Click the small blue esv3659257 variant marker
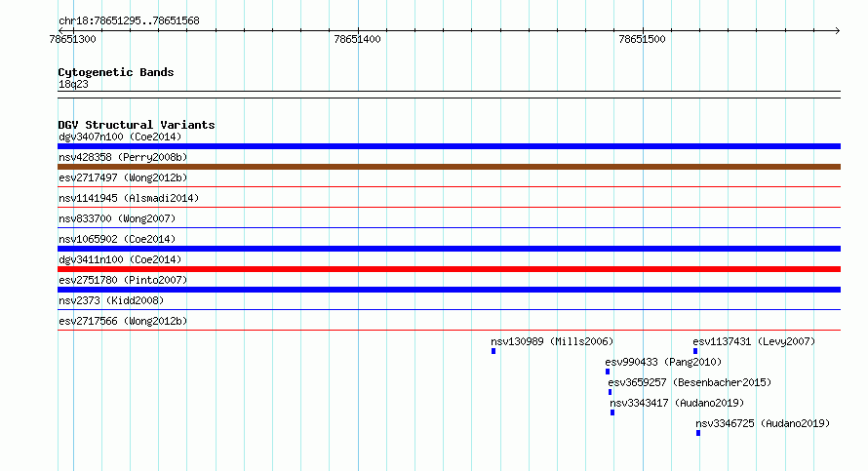Image resolution: width=868 pixels, height=471 pixels. coord(610,392)
